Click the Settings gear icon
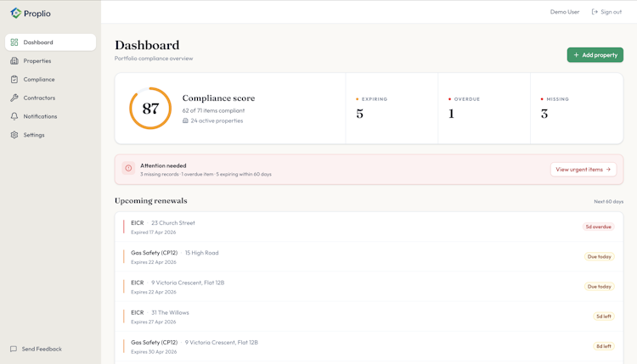Viewport: 637px width, 364px height. pyautogui.click(x=14, y=135)
